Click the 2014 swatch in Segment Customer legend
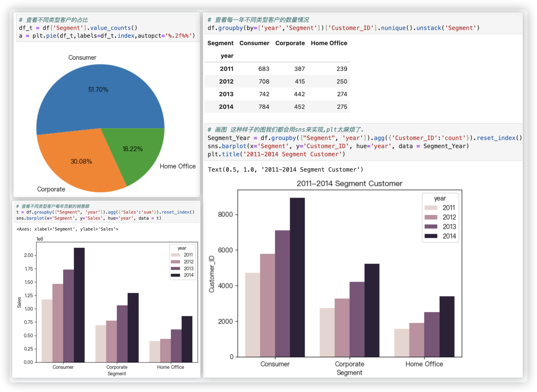 [431, 236]
